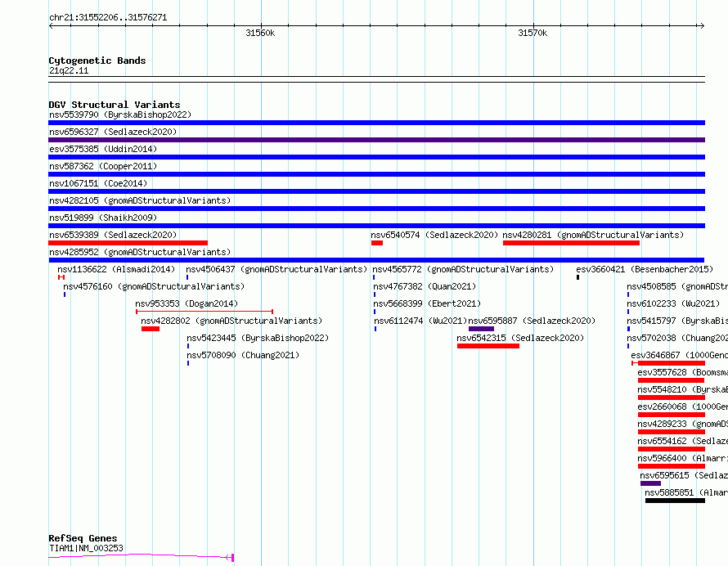Viewport: 728px width, 566px height.
Task: Select purple nsv6595887 Sedlazeck2020 bar
Action: pos(482,329)
